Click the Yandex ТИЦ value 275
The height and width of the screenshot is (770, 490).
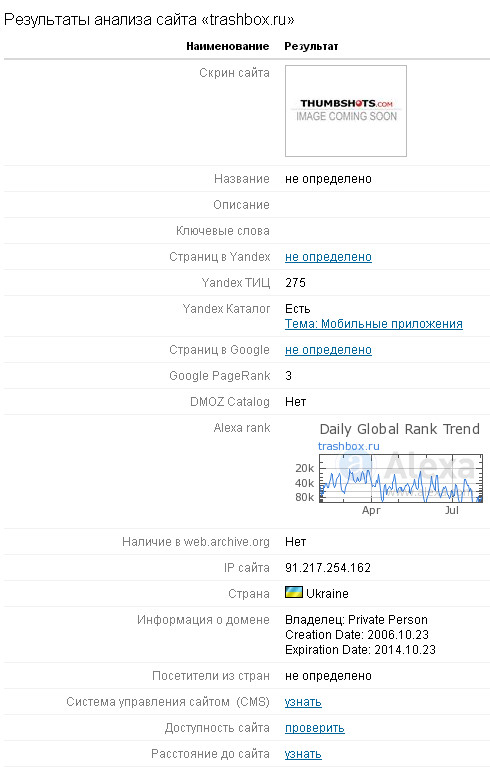click(x=295, y=283)
